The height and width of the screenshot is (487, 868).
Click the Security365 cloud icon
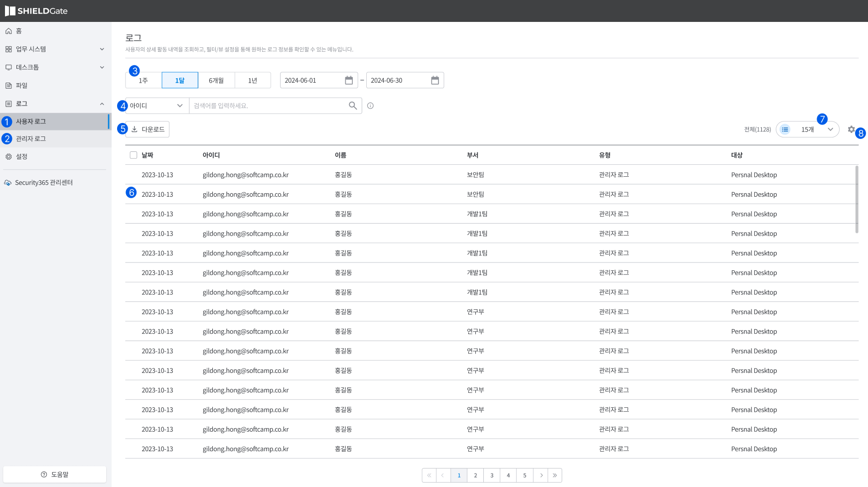(x=8, y=183)
